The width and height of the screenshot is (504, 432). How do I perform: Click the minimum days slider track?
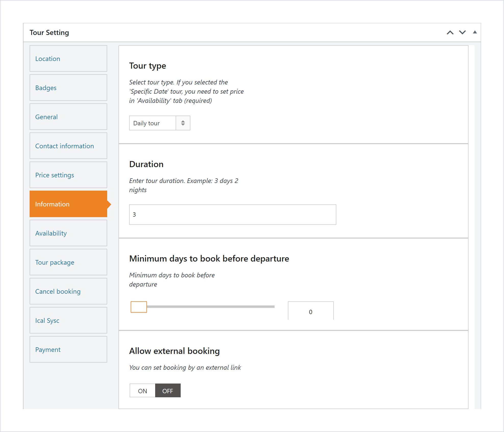click(x=211, y=307)
